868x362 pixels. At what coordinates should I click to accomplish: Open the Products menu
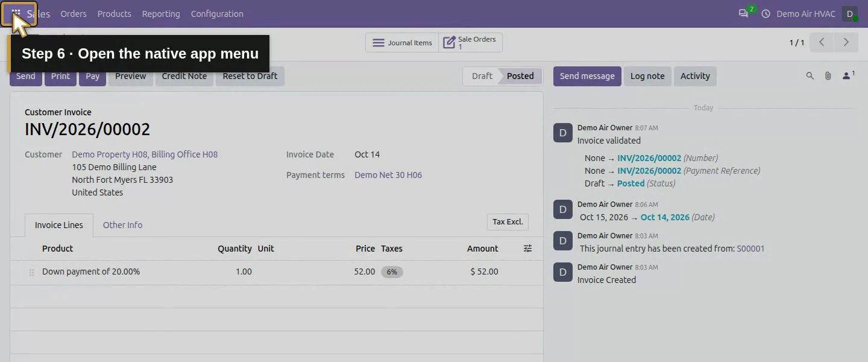(114, 14)
